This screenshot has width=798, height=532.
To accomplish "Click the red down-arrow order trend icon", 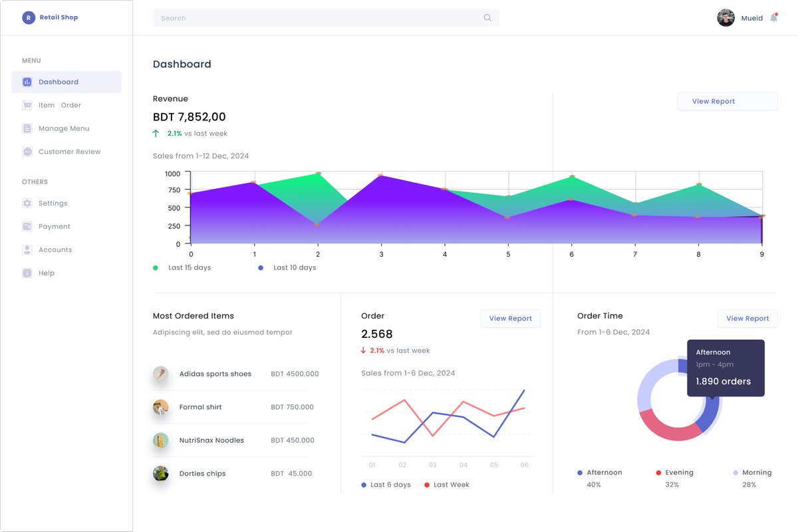I will 364,350.
